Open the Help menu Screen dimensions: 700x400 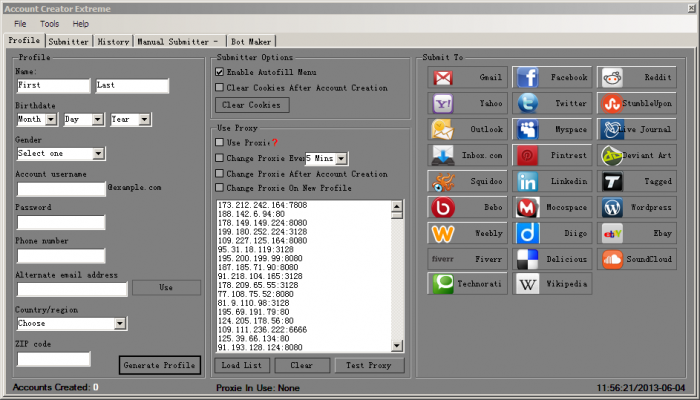(81, 24)
